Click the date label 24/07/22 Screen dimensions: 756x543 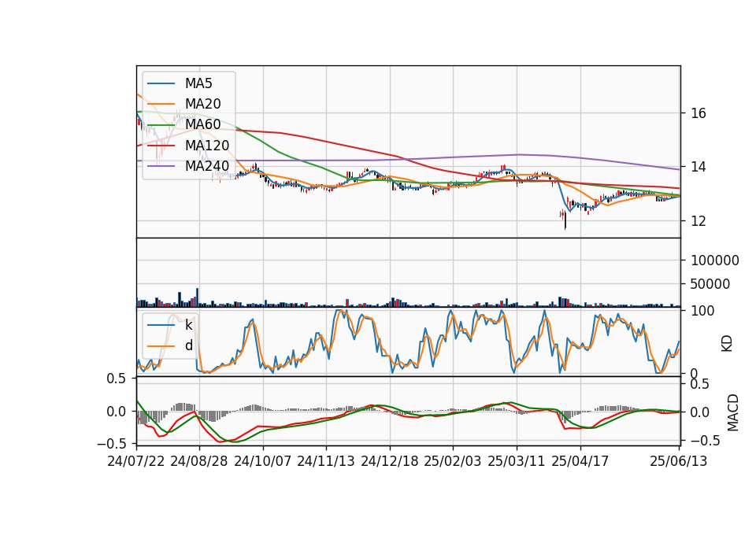pyautogui.click(x=136, y=461)
